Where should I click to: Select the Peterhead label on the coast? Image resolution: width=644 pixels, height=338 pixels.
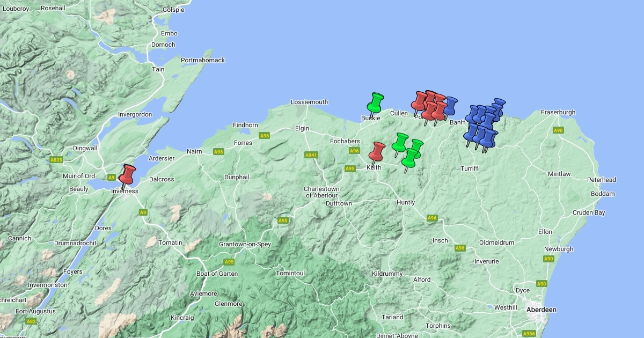pos(601,180)
